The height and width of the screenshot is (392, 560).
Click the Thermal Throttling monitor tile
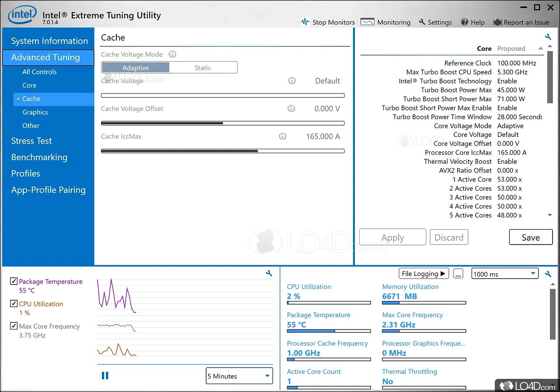tap(423, 378)
